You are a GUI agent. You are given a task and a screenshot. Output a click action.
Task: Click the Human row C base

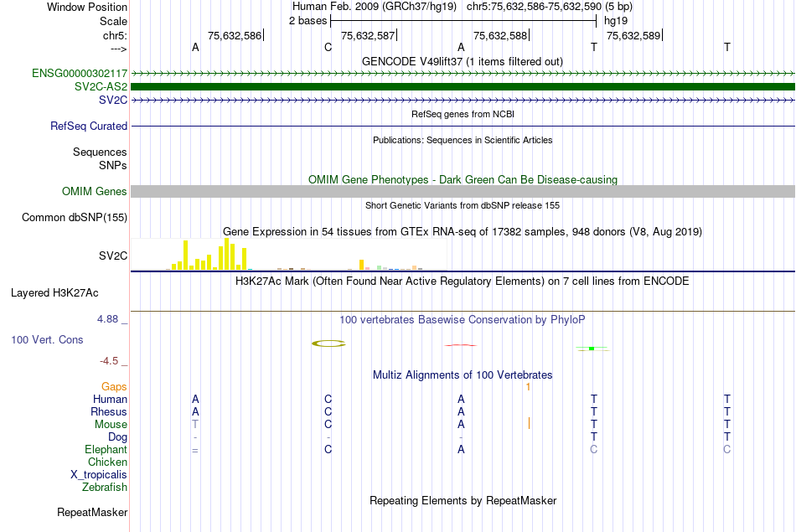[328, 399]
